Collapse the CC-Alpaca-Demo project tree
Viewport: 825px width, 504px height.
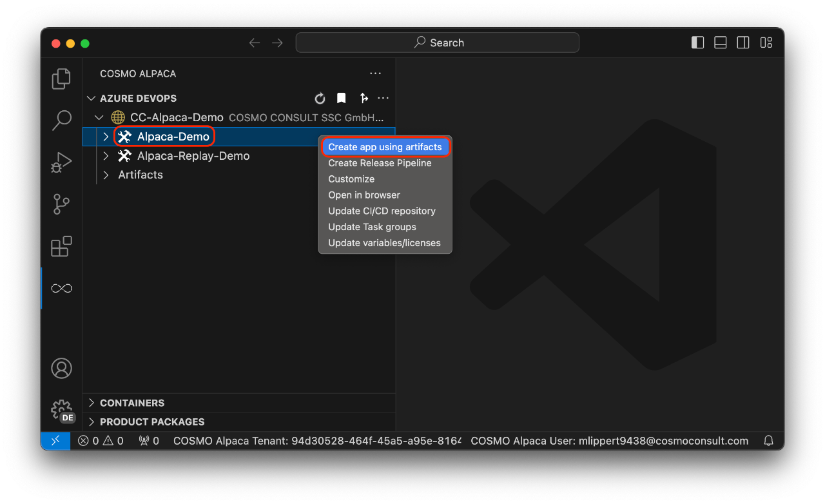(99, 117)
